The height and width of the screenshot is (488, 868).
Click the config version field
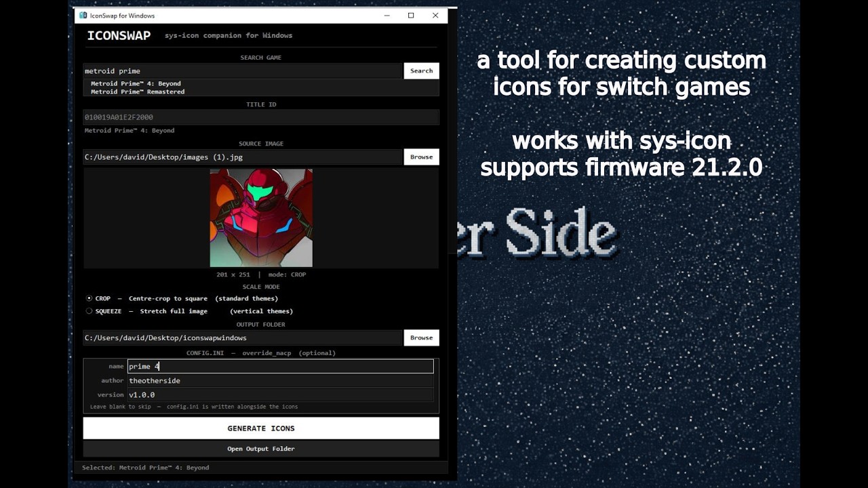click(x=281, y=395)
